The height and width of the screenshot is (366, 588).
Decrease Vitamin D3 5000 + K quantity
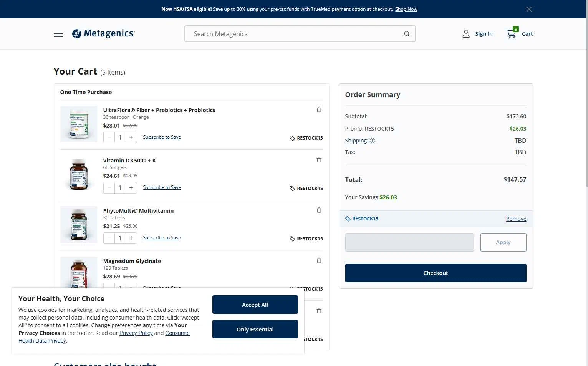point(109,188)
